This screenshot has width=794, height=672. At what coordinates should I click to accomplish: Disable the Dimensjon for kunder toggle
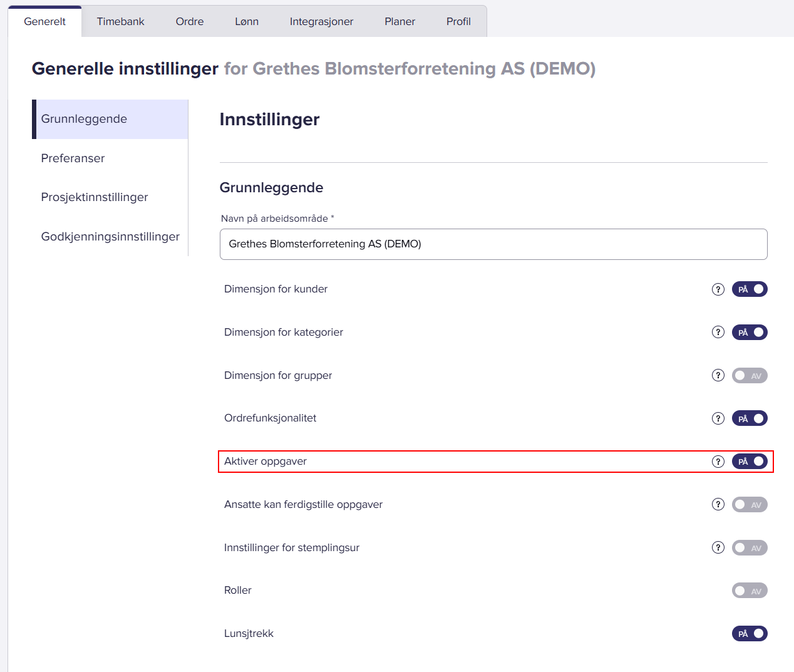(x=749, y=289)
